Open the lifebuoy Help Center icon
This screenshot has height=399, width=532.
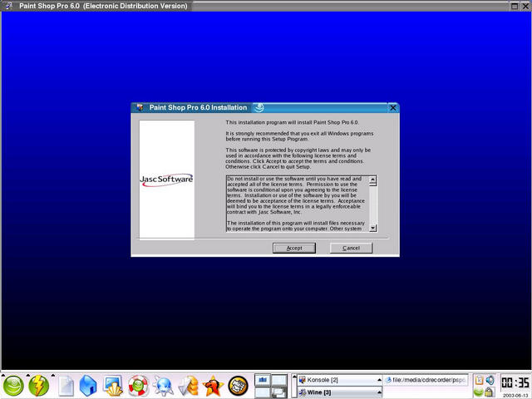point(138,386)
